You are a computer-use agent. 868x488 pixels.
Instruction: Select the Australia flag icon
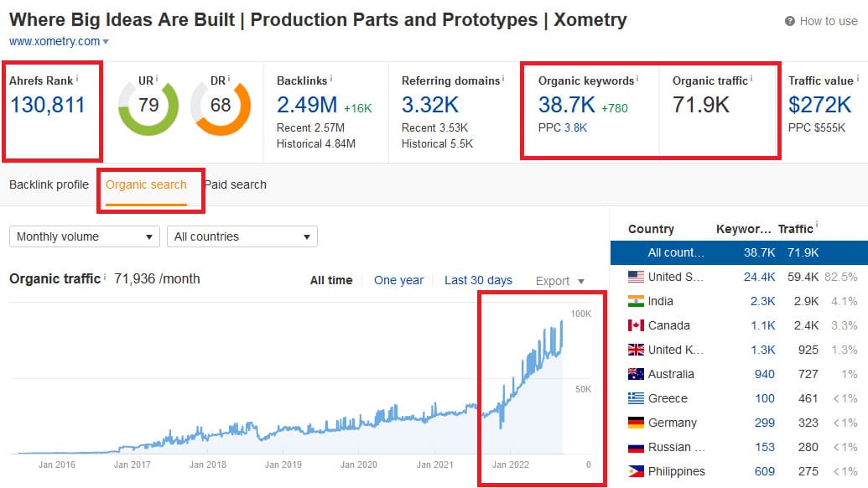click(637, 374)
